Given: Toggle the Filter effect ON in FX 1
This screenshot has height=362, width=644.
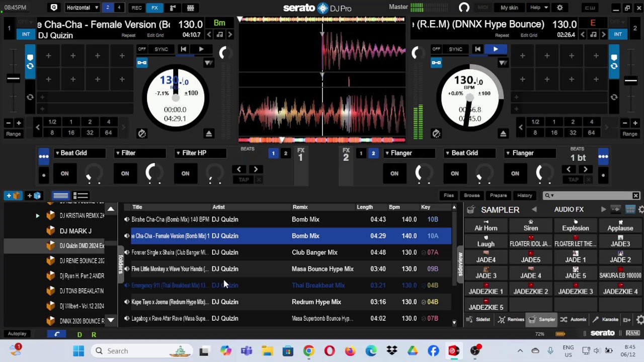Looking at the screenshot, I should click(125, 173).
